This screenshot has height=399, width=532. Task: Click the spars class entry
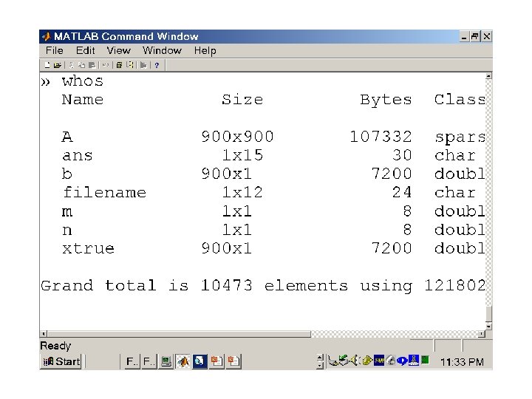460,137
